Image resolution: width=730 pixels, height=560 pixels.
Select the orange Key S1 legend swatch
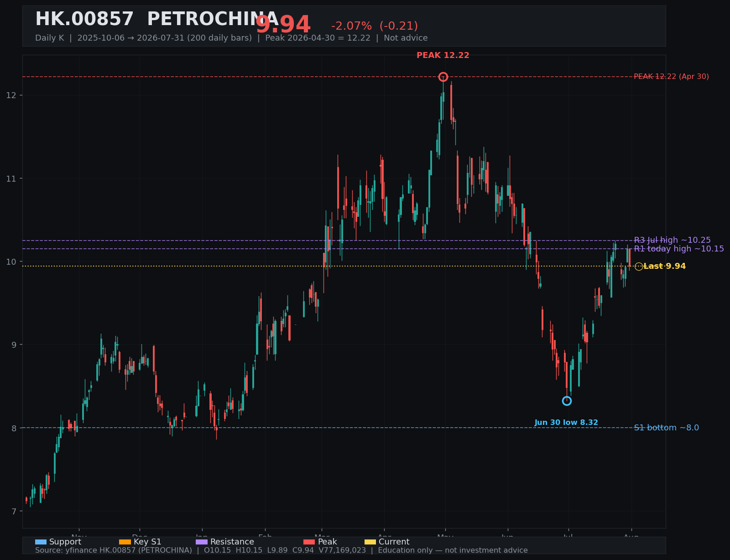pyautogui.click(x=125, y=542)
